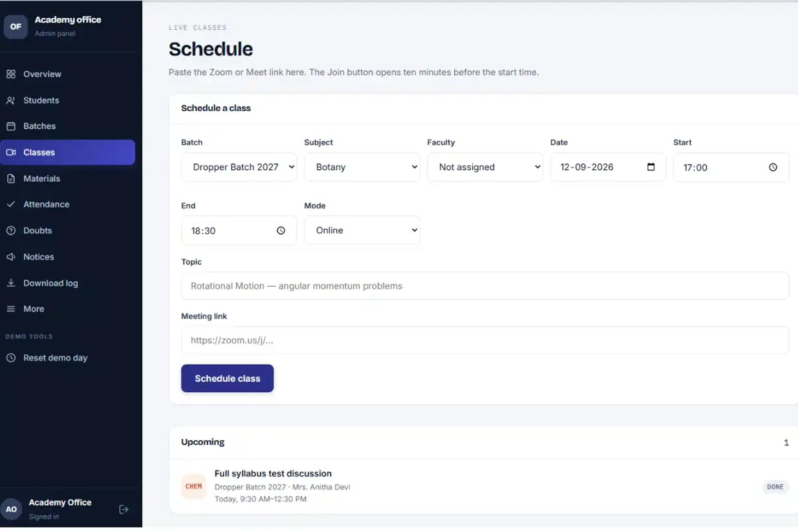Click the Batches calendar icon in sidebar
Viewport: 798px width, 532px height.
point(11,126)
